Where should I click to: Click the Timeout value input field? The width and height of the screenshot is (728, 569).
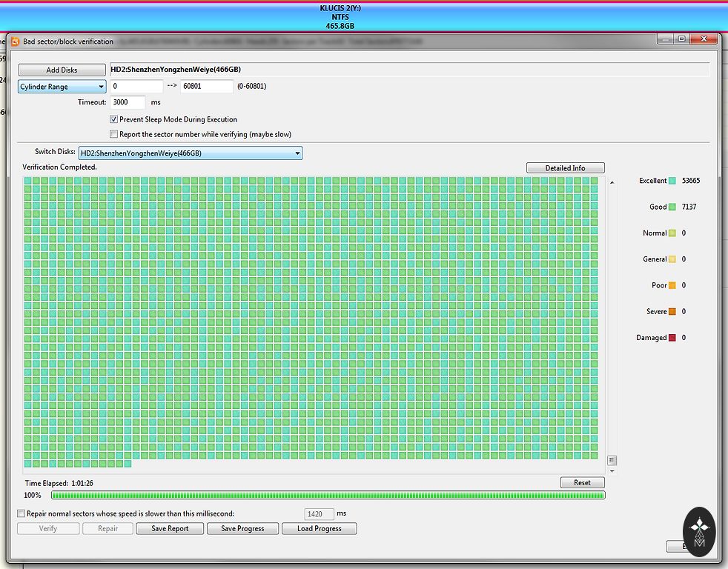pyautogui.click(x=128, y=102)
